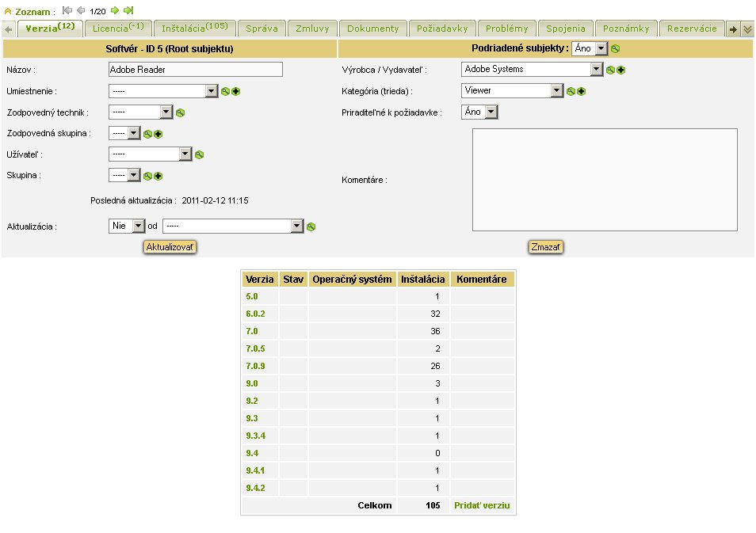Add new Kategória with plus icon
Screen dimensions: 756x533
(x=582, y=92)
